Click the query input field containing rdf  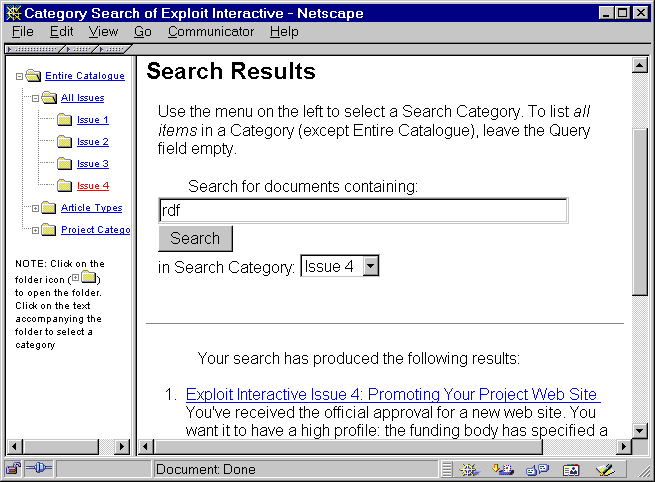(363, 211)
